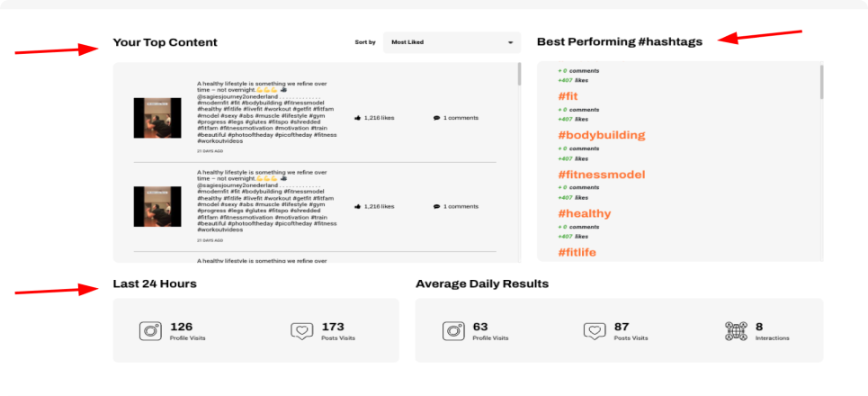Click the thumbs-up icon on the second post
The image size is (868, 396).
point(358,206)
